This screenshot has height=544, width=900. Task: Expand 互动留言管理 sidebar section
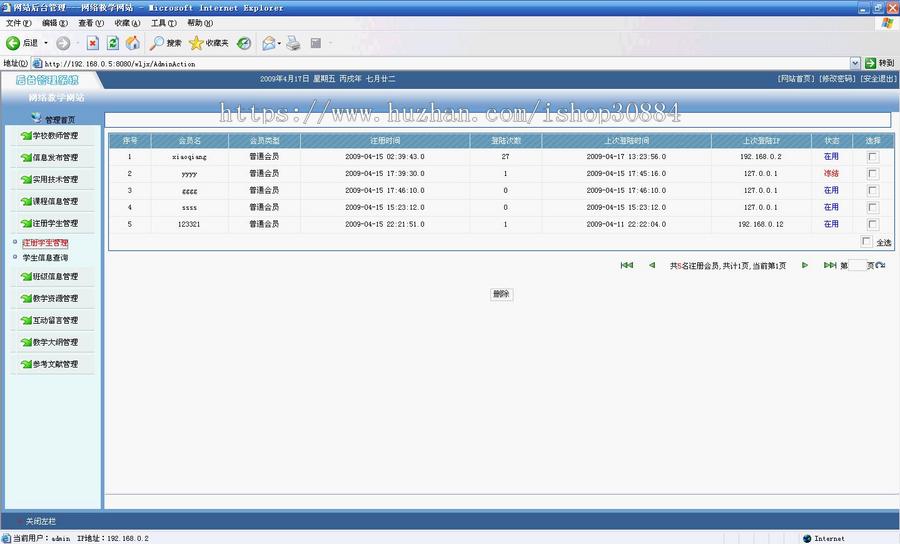pyautogui.click(x=50, y=320)
